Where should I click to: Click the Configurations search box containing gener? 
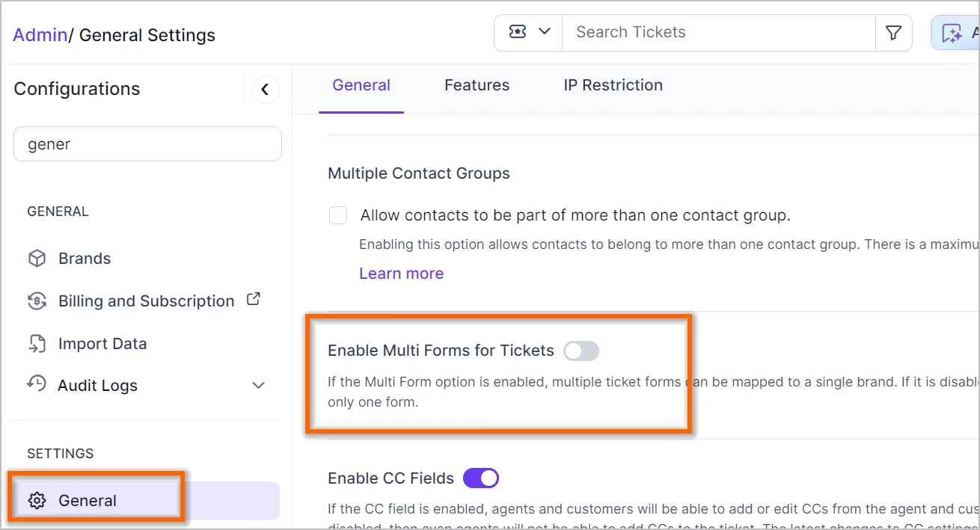point(147,144)
